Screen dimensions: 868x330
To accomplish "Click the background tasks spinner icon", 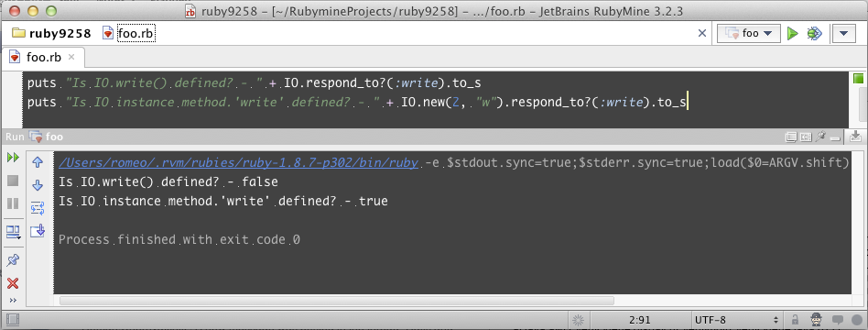I will tap(578, 320).
